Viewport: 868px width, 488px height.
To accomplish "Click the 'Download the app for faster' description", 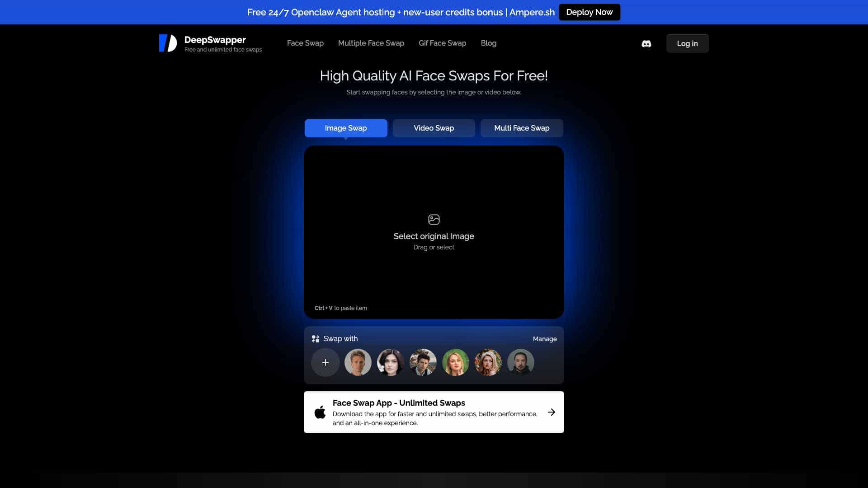I will 435,418.
